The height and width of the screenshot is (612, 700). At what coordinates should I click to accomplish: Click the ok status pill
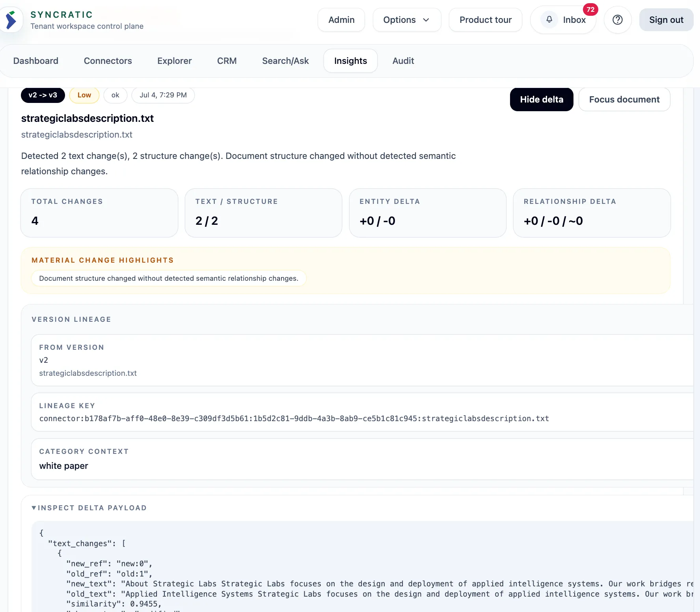115,95
